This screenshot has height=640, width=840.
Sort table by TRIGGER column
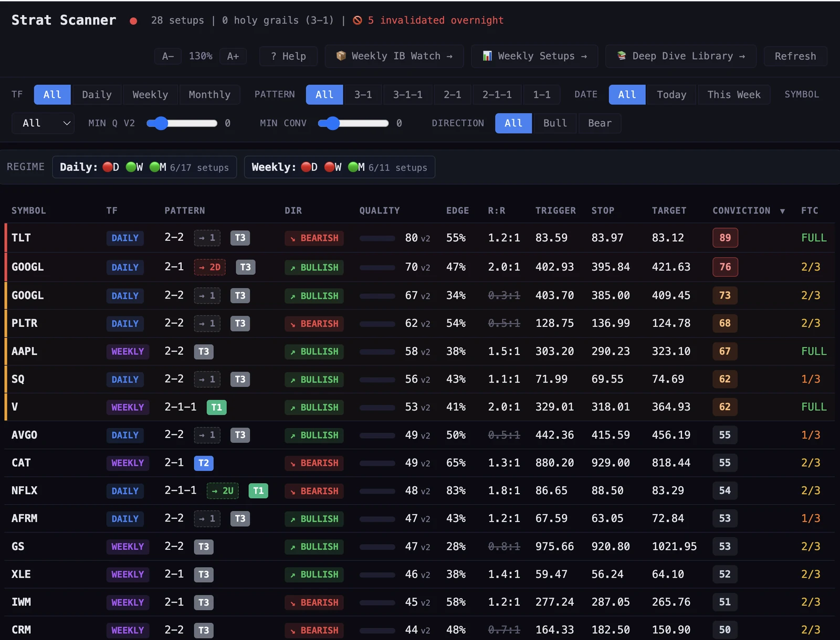(x=555, y=210)
